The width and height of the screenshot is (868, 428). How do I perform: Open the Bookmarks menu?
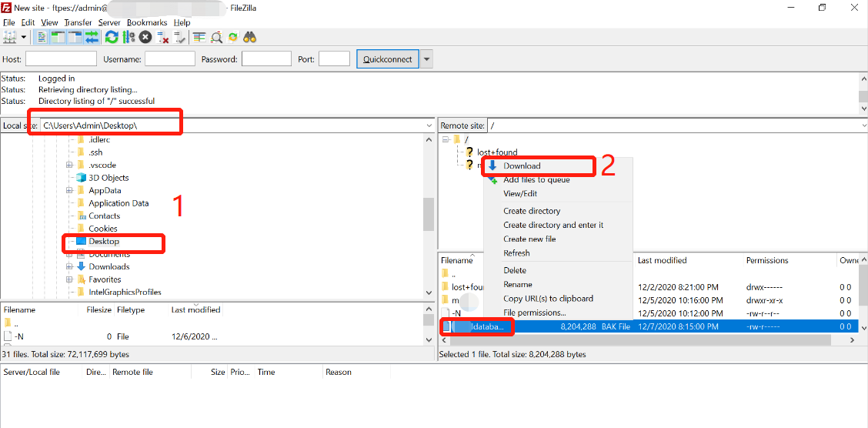(147, 22)
